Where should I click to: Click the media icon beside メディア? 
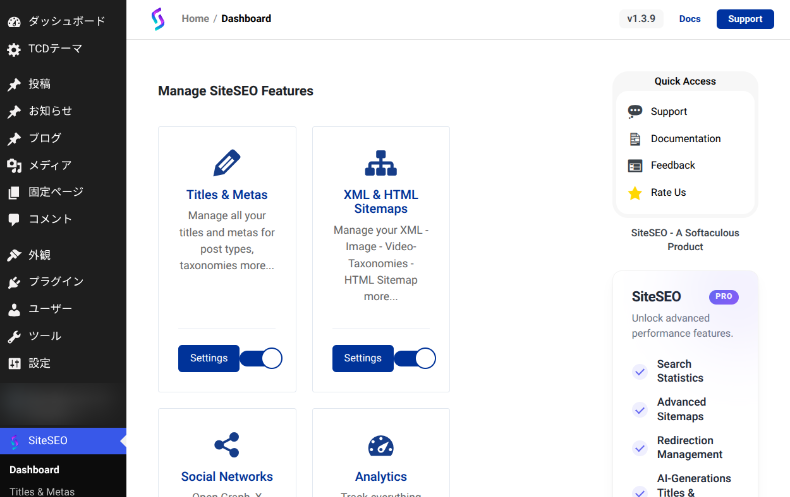[14, 166]
